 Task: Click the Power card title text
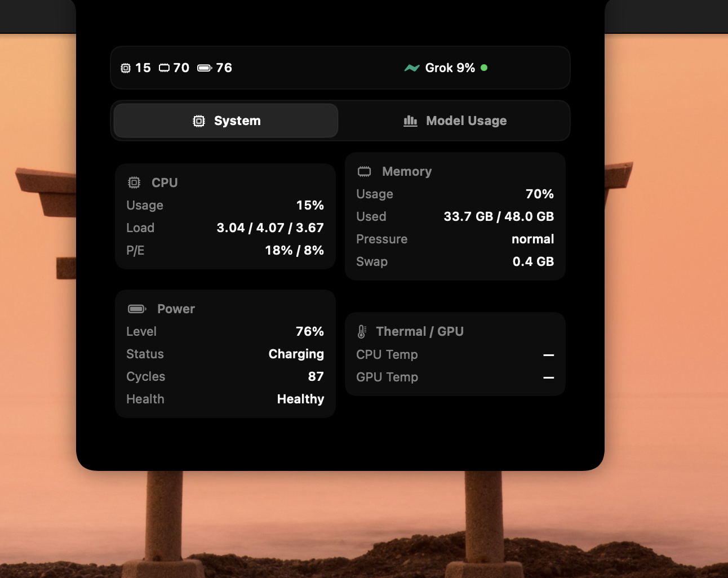click(x=176, y=309)
